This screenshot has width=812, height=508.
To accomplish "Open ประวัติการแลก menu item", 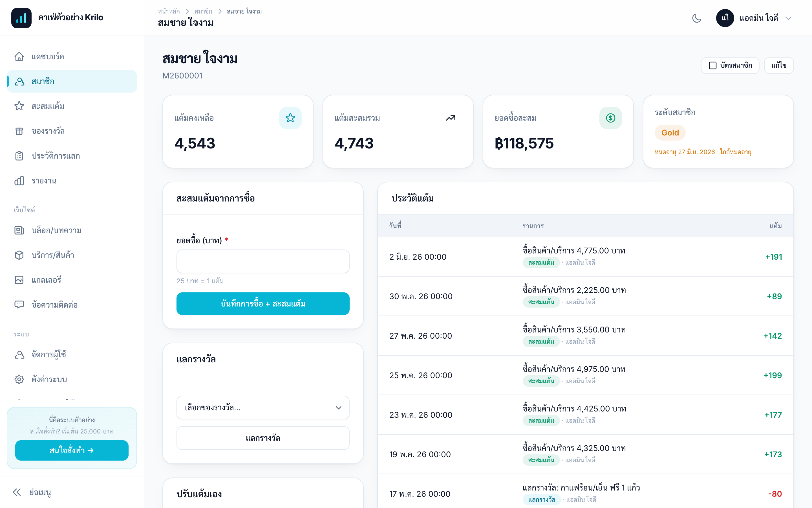I will [x=72, y=156].
